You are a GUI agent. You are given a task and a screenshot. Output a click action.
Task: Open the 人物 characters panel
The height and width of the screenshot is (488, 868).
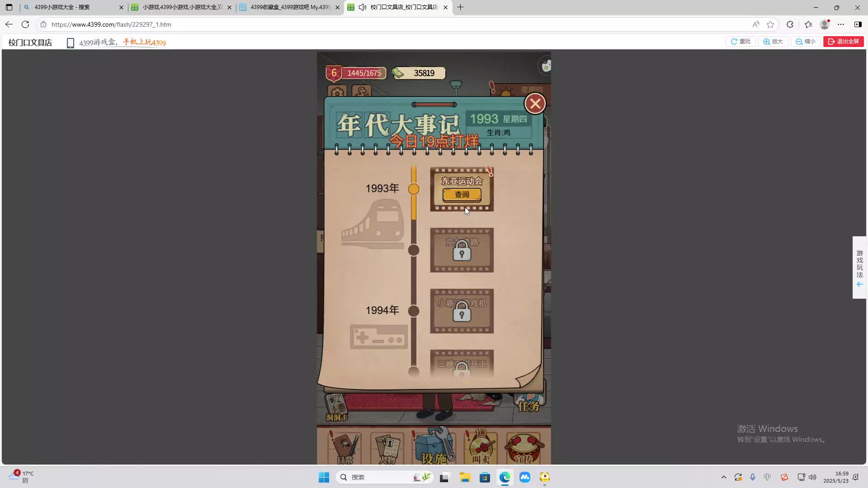388,447
